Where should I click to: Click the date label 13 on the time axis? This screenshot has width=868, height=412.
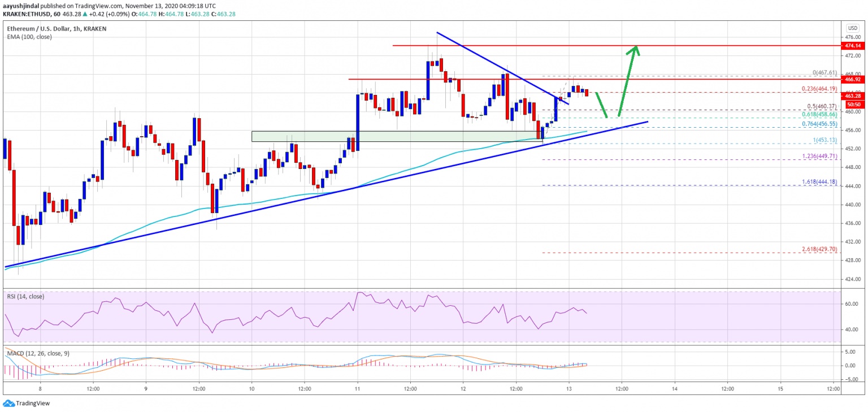569,389
